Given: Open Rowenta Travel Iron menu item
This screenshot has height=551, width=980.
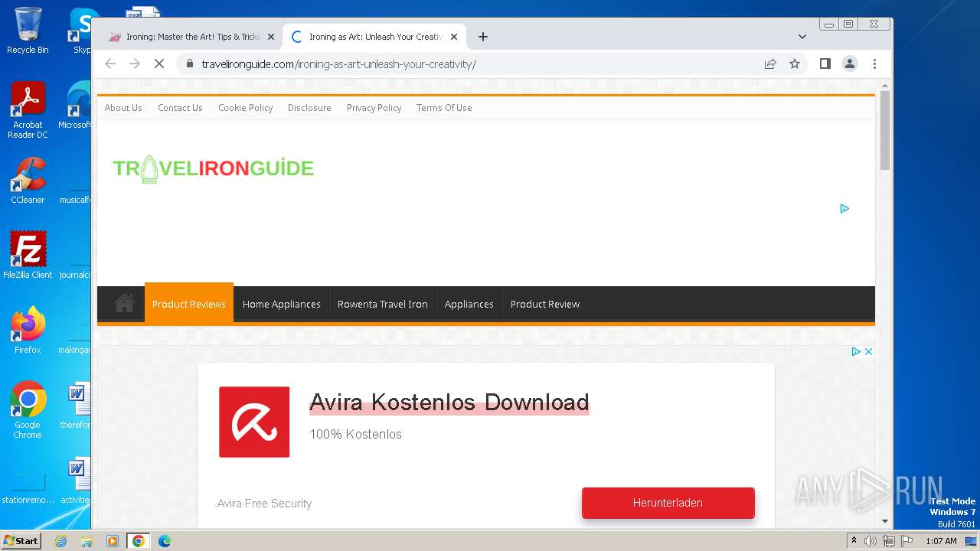Looking at the screenshot, I should pyautogui.click(x=382, y=304).
